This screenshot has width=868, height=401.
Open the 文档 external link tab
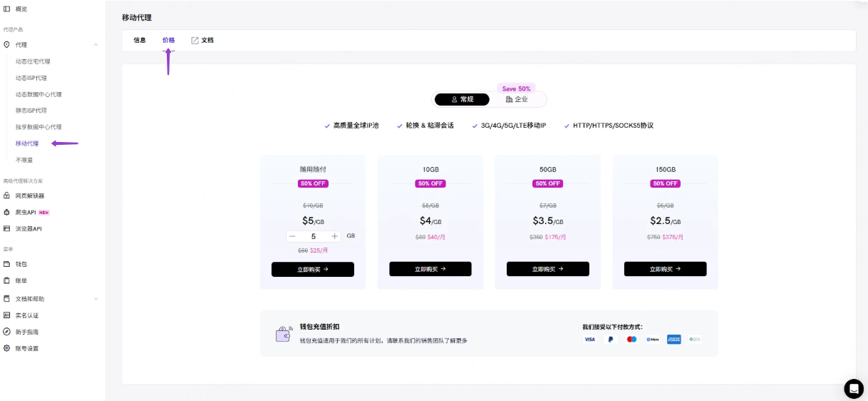click(202, 40)
